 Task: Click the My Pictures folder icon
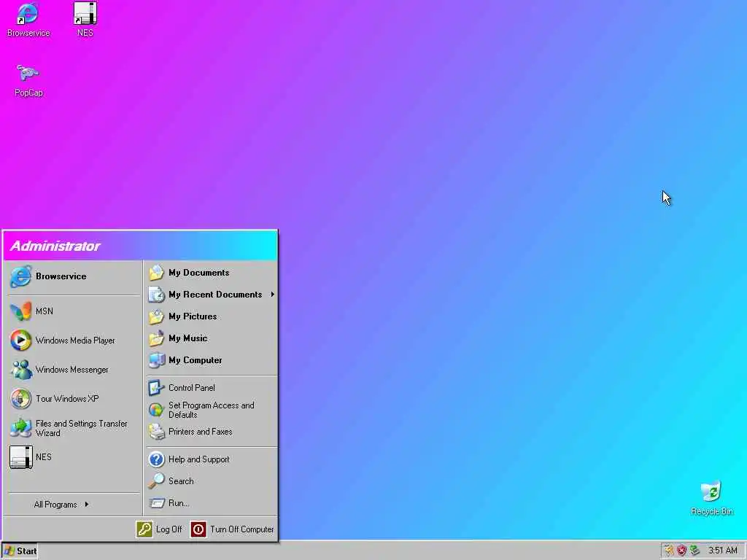(x=156, y=316)
